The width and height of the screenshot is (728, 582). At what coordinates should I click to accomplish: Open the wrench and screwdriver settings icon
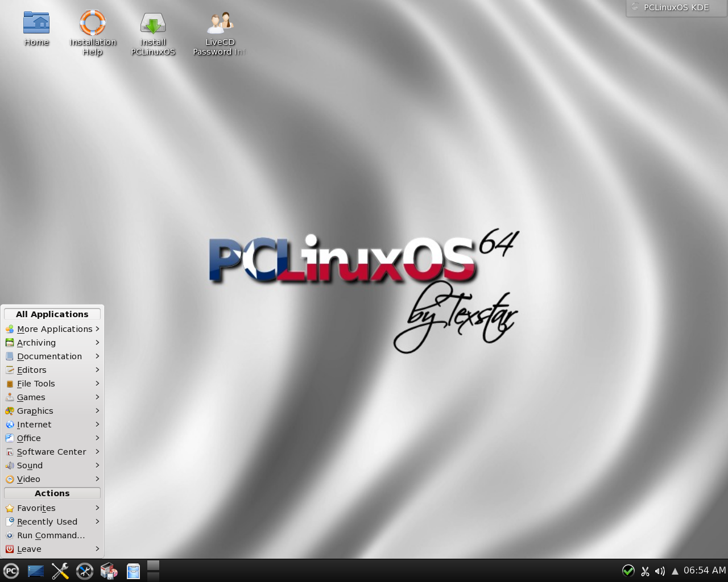[60, 571]
